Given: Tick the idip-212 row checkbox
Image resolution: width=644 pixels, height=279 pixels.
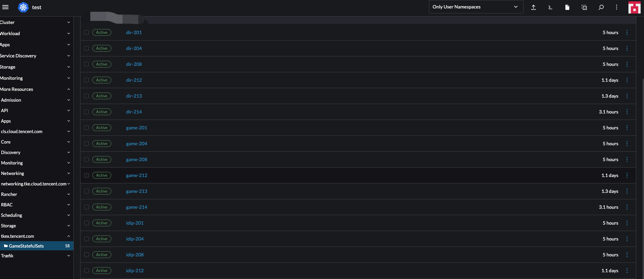Looking at the screenshot, I should pos(87,271).
